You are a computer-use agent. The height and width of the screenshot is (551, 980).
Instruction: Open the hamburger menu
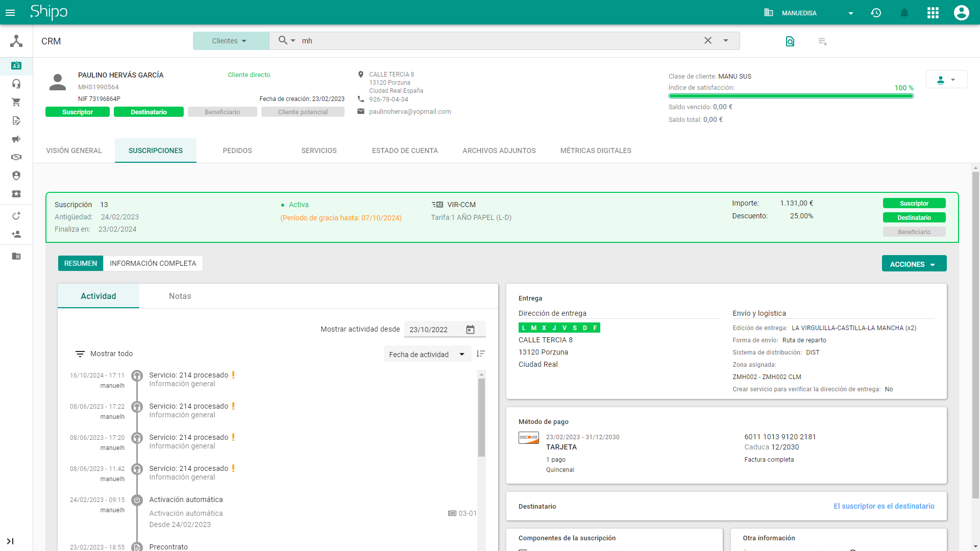tap(10, 13)
